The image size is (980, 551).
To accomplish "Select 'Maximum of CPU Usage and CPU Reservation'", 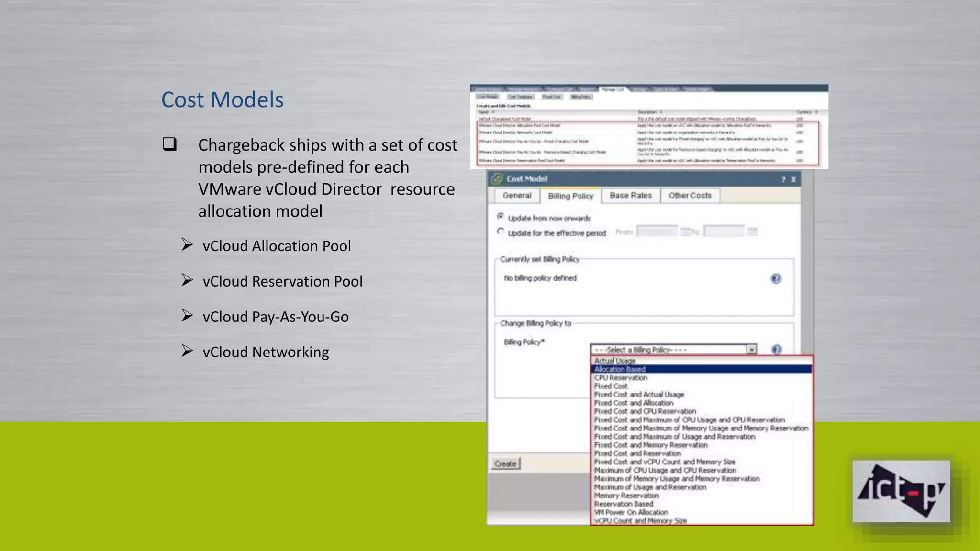I will (x=702, y=471).
